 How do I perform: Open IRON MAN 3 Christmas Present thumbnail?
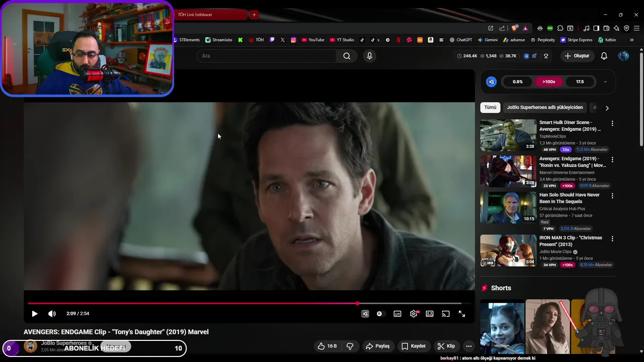tap(508, 250)
